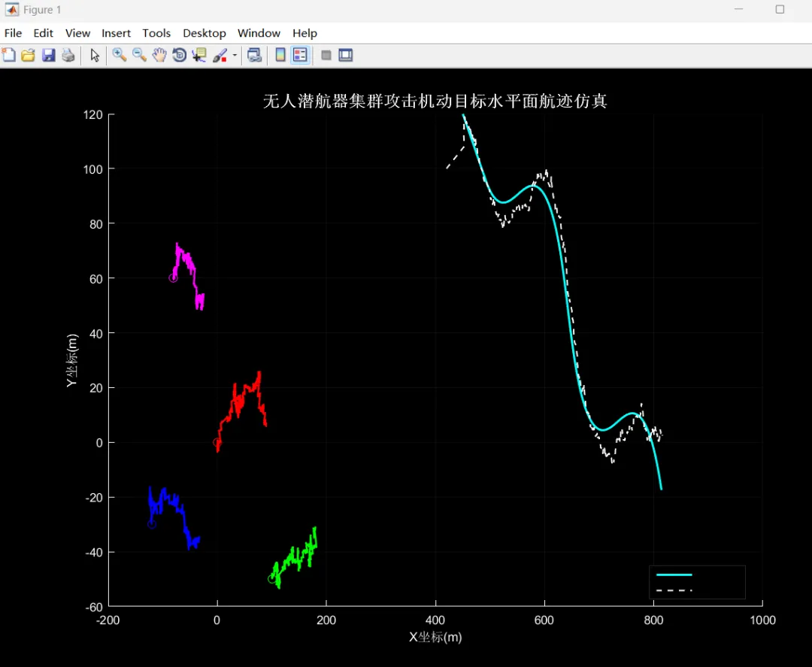
Task: Click the blue start circle marker
Action: pos(152,525)
